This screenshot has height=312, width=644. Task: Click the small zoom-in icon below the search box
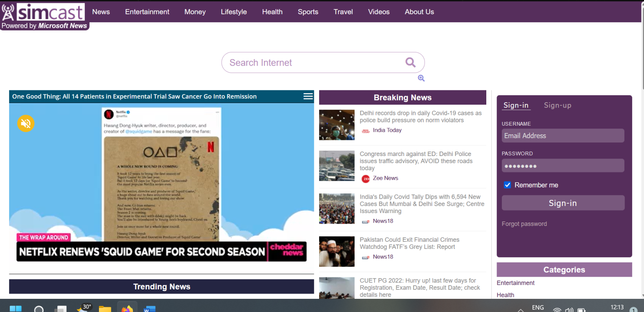click(x=421, y=78)
